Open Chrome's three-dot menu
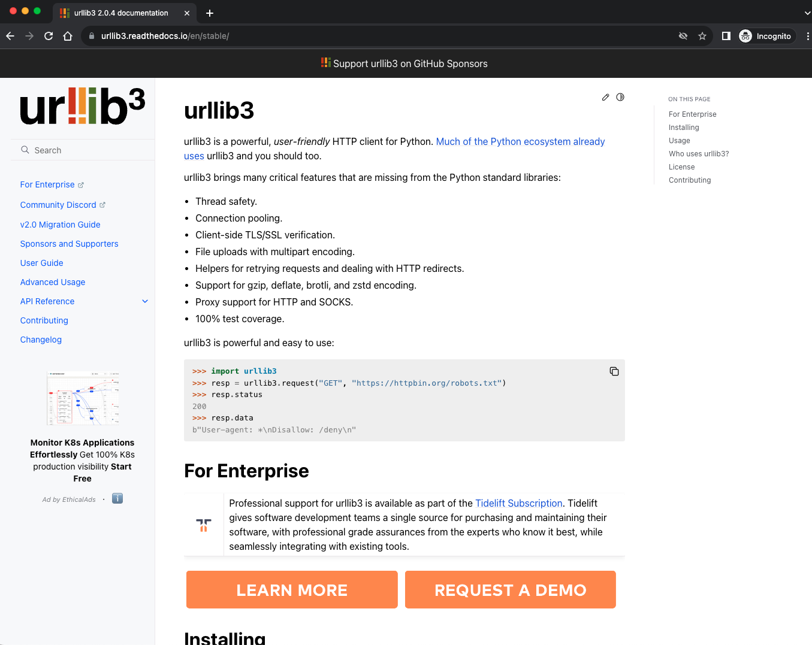 (807, 36)
